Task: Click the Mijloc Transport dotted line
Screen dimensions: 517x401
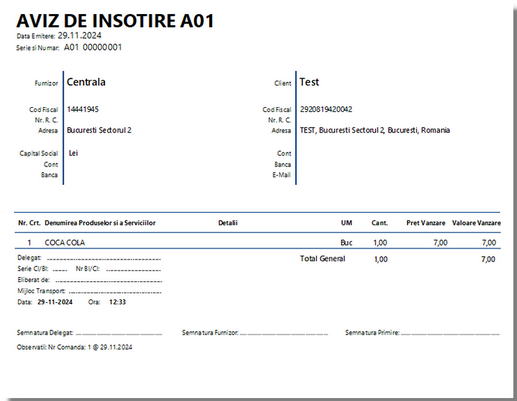Action: tap(115, 292)
